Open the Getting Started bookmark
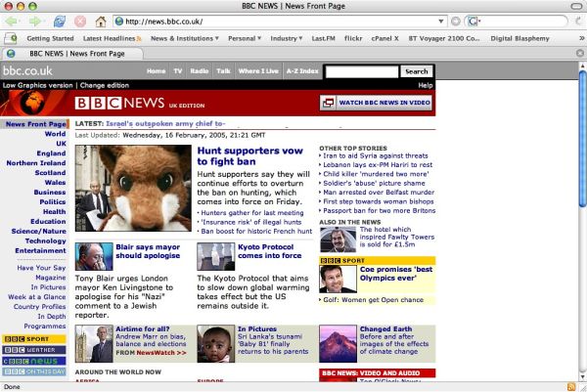The height and width of the screenshot is (392, 587). tap(50, 38)
